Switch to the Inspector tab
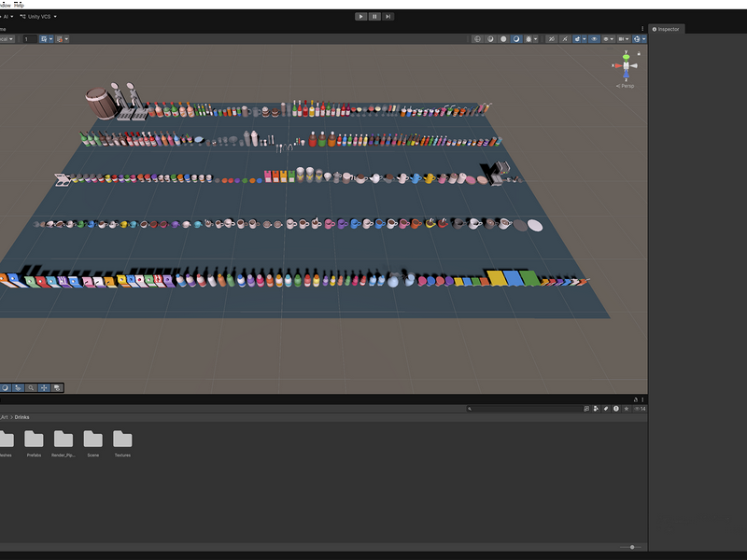This screenshot has height=560, width=747. (666, 29)
